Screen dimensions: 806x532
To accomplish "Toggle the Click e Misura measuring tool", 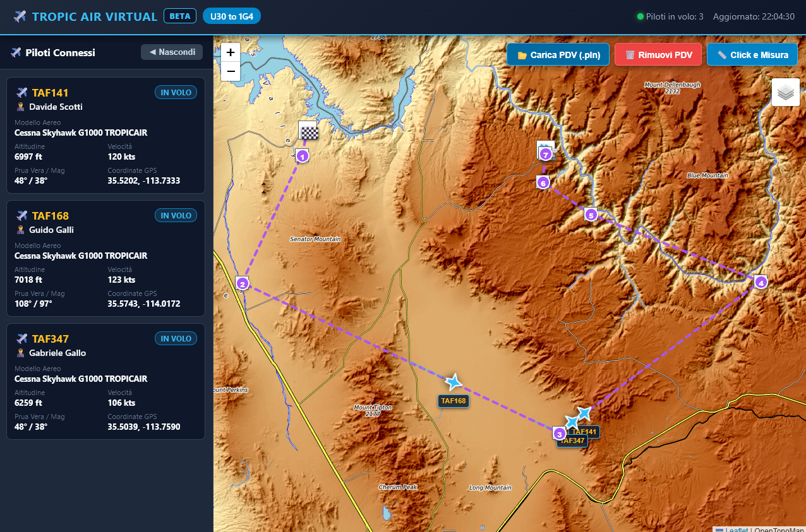I will tap(752, 55).
